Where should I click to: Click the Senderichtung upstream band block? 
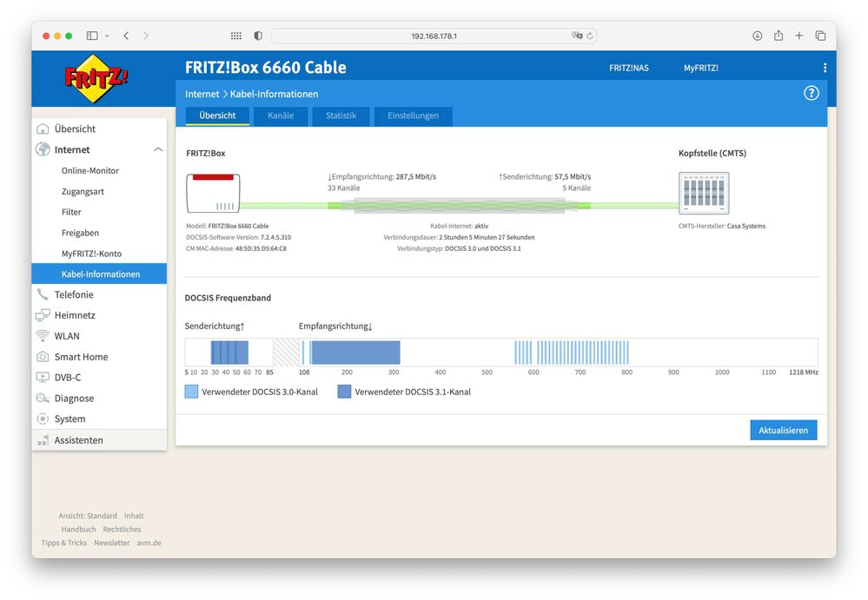coord(229,353)
